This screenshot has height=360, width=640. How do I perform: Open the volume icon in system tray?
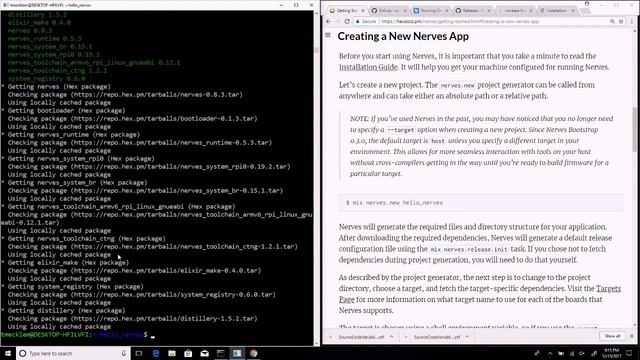tap(582, 353)
